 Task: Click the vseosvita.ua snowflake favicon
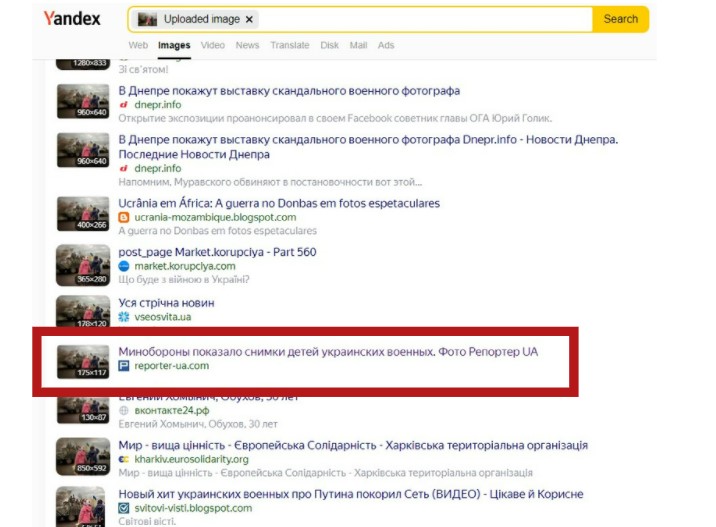[124, 317]
